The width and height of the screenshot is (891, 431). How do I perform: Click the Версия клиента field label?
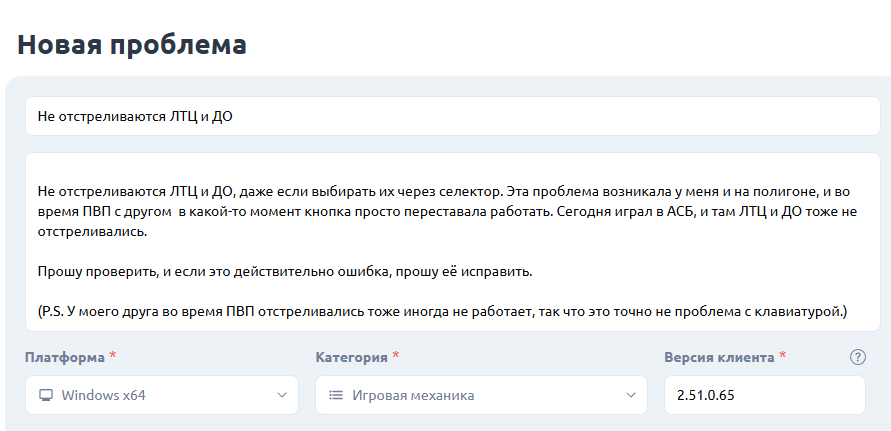[x=718, y=357]
